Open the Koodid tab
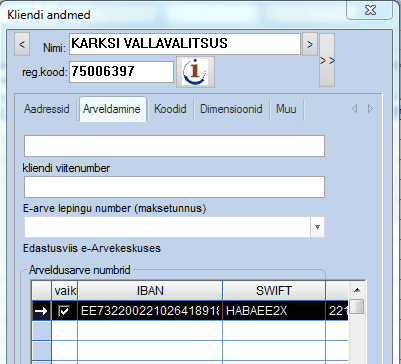The width and height of the screenshot is (401, 364). 170,109
